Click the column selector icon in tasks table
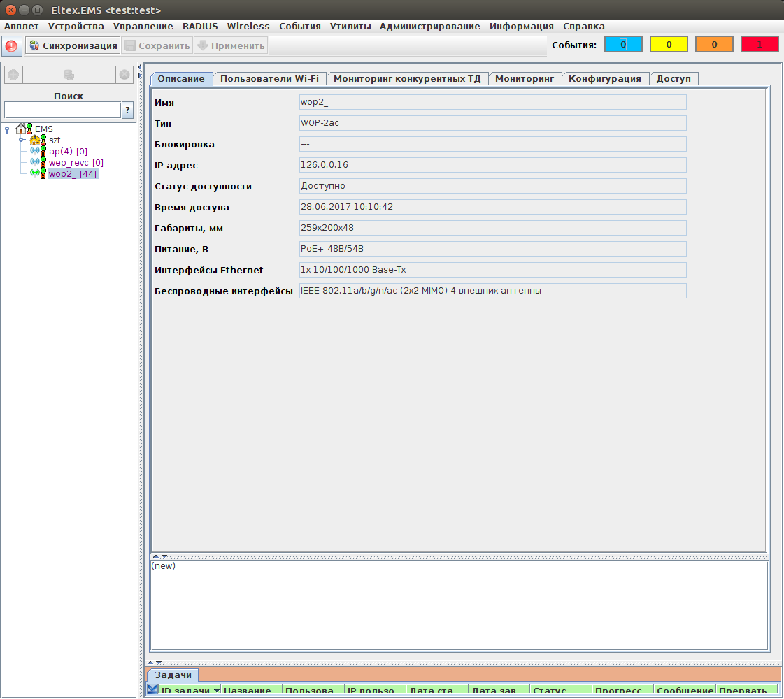 152,691
